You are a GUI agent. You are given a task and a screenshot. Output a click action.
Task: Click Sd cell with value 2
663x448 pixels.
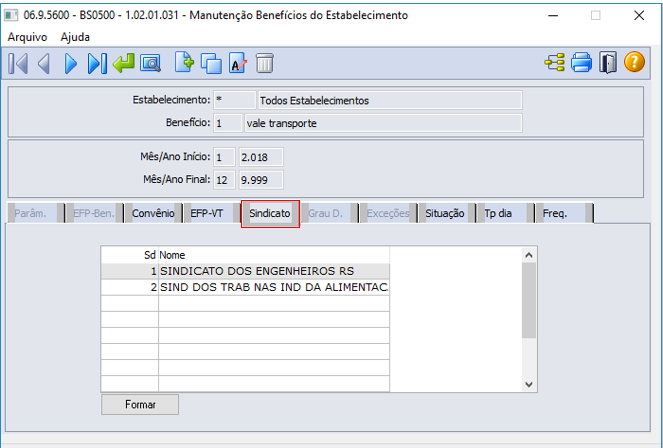coord(130,287)
